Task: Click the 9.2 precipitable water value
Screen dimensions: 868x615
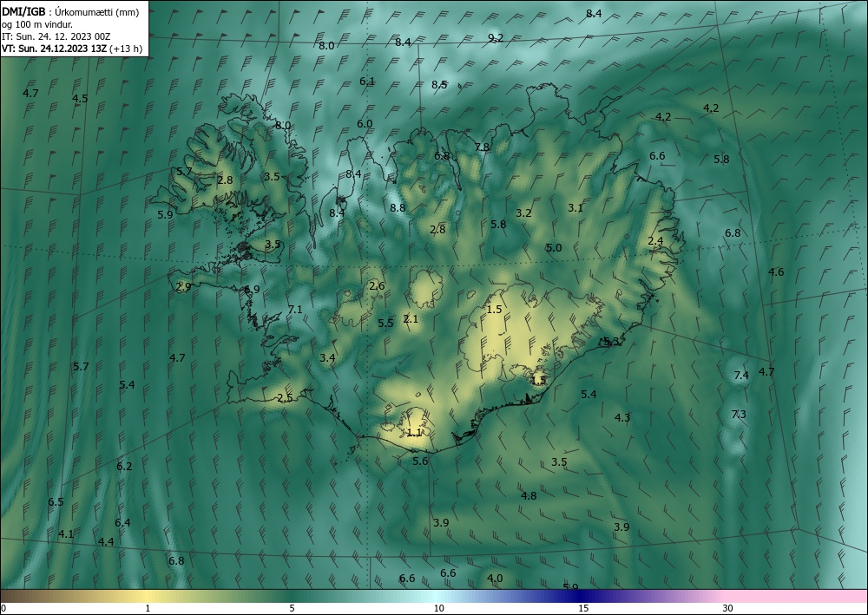Action: 496,37
